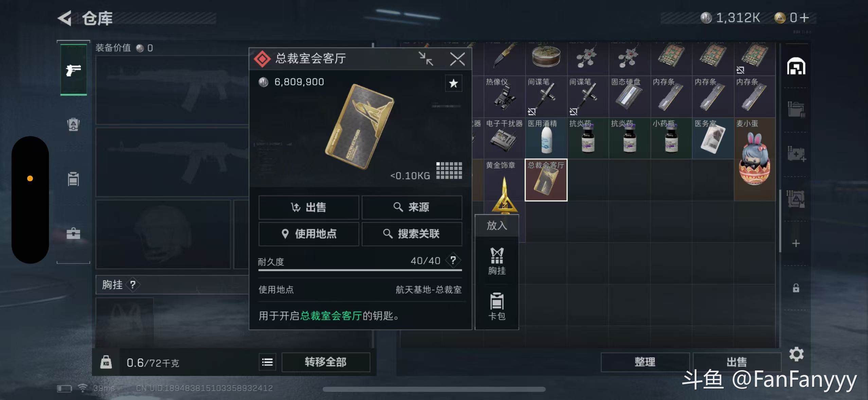868x400 pixels.
Task: Click 转移全部 transfer all button
Action: click(x=326, y=362)
